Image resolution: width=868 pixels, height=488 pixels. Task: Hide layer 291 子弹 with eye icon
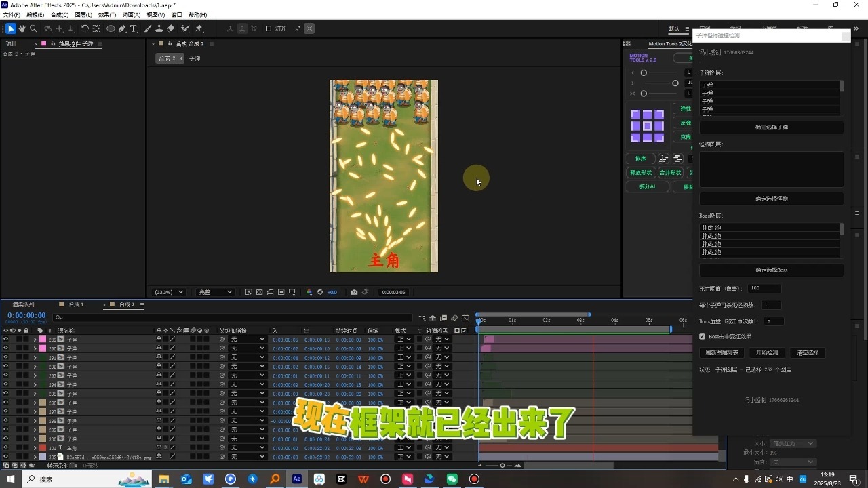pyautogui.click(x=5, y=357)
